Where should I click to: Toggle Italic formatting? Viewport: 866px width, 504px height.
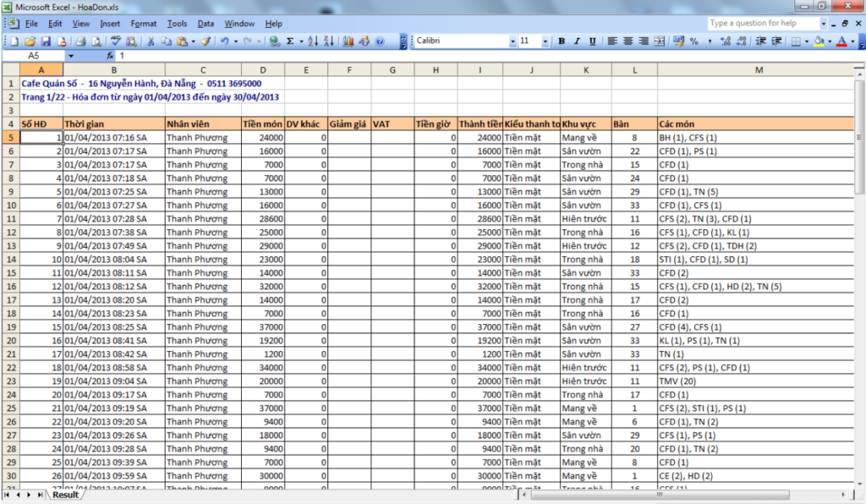[x=577, y=41]
